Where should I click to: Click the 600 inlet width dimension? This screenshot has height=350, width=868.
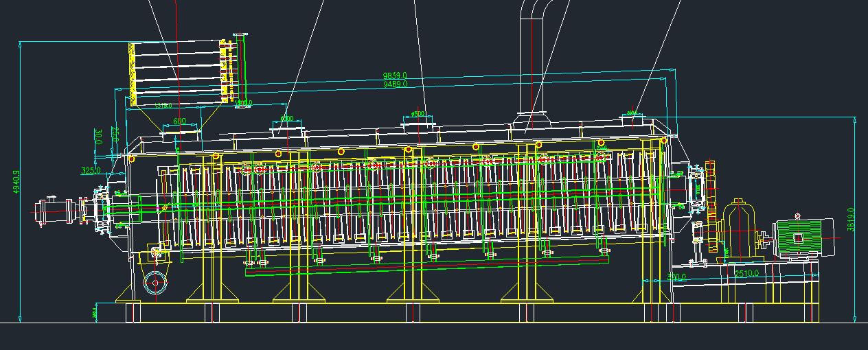click(x=179, y=121)
